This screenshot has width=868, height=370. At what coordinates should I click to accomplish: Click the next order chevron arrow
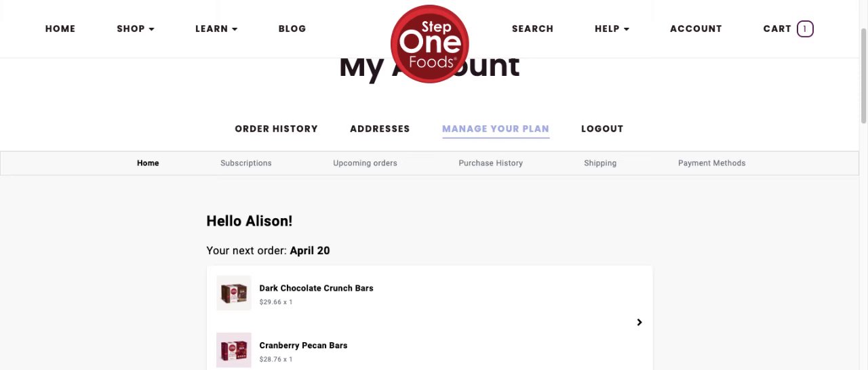[x=639, y=323]
